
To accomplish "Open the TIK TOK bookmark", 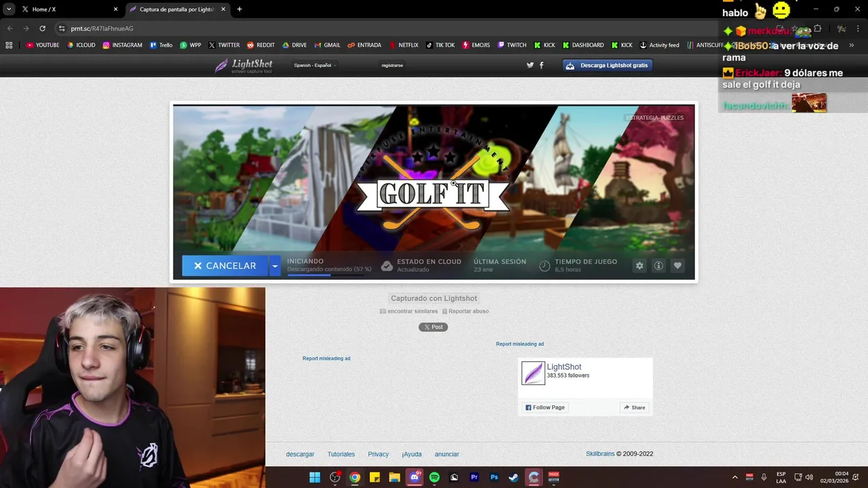I will point(440,45).
